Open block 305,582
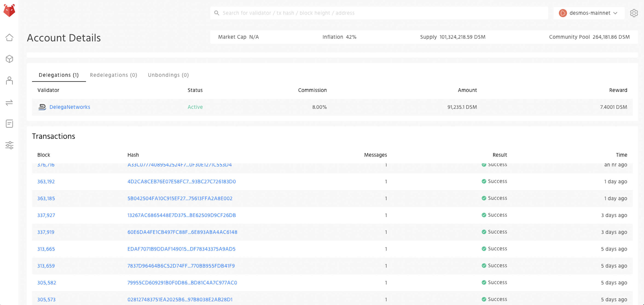 (47, 283)
